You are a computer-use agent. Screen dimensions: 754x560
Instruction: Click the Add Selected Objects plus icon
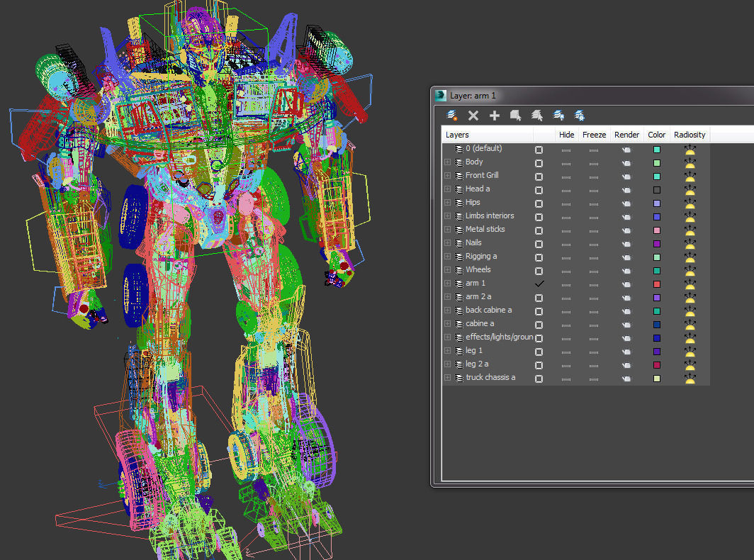[495, 116]
